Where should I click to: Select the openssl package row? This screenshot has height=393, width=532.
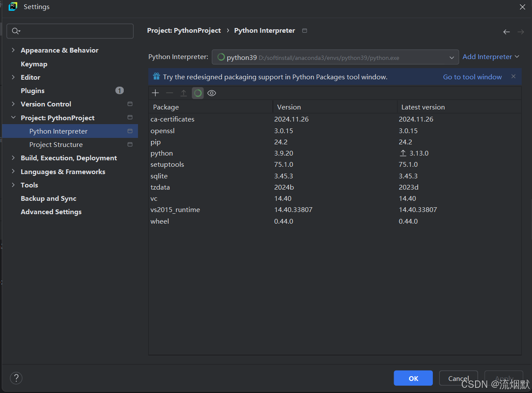335,131
